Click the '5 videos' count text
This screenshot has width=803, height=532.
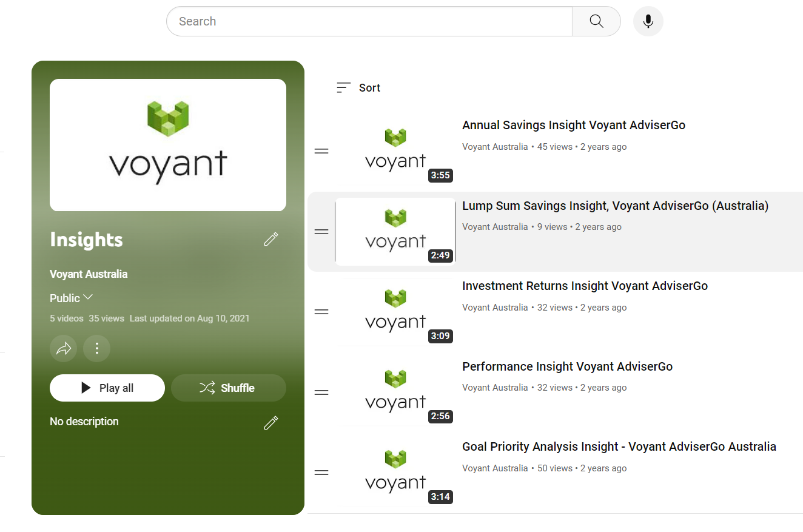tap(67, 318)
